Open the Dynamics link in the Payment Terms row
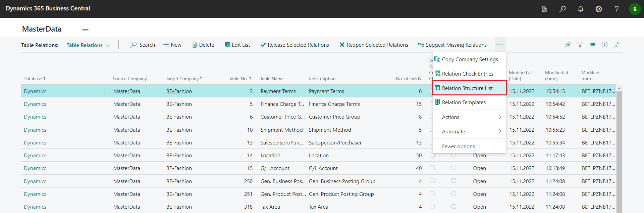This screenshot has width=644, height=213. click(35, 91)
